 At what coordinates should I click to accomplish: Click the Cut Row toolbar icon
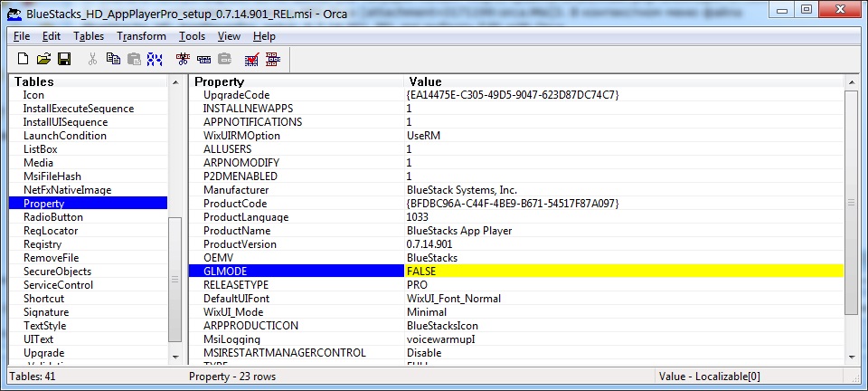pos(183,59)
